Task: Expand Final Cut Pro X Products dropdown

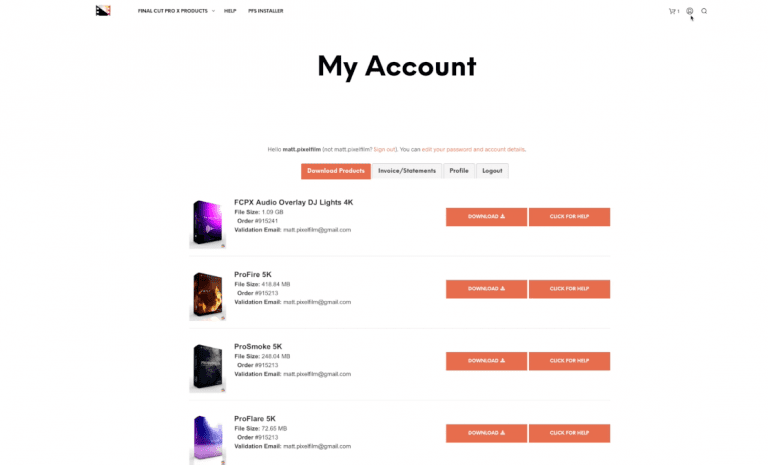Action: [x=176, y=11]
